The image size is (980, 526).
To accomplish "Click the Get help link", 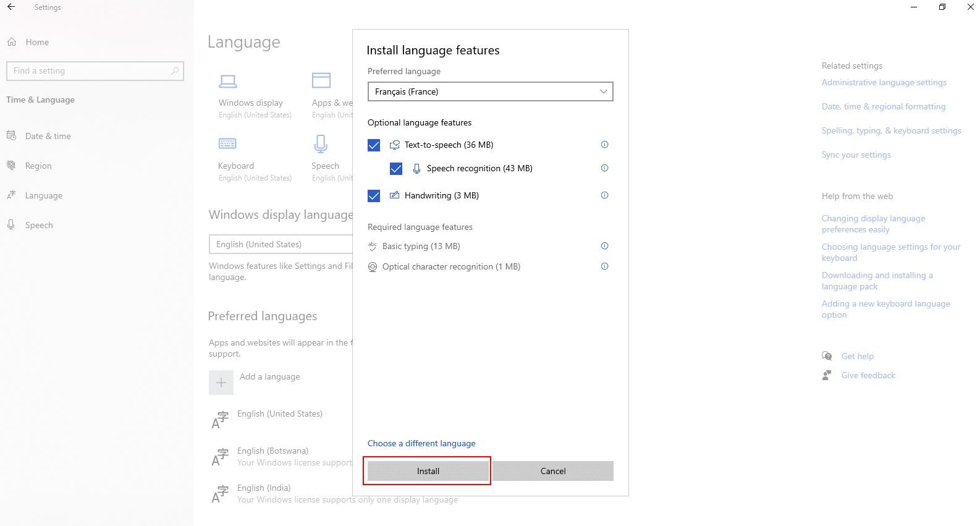I will 858,356.
